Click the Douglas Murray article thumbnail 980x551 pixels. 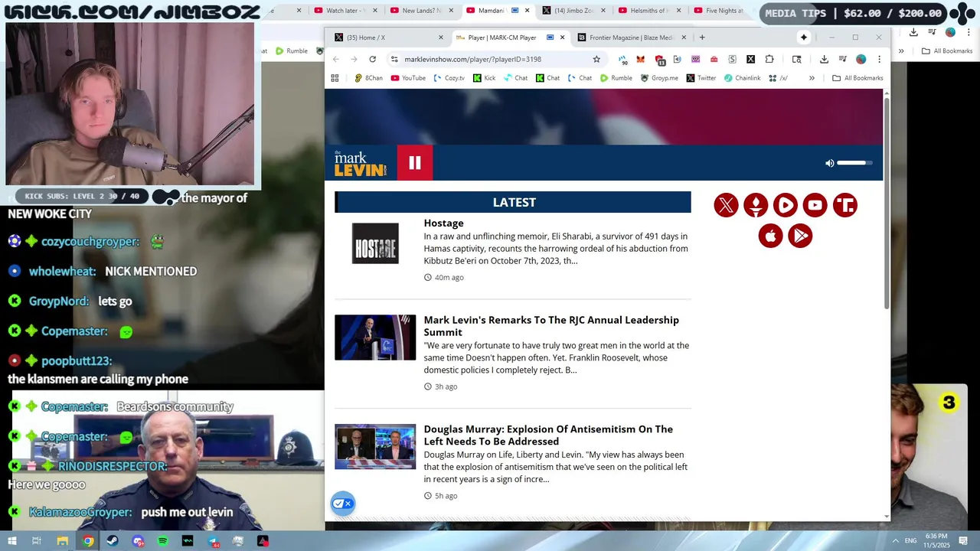pyautogui.click(x=375, y=446)
